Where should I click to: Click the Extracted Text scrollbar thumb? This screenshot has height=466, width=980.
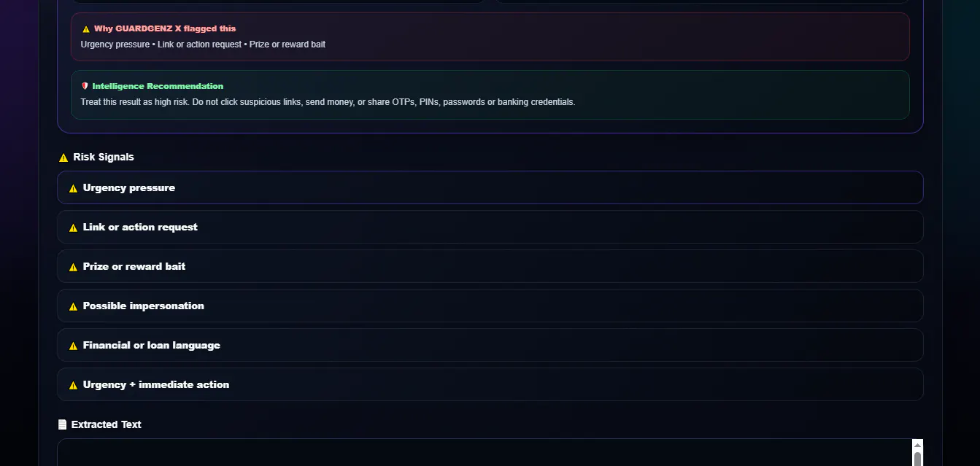click(918, 459)
